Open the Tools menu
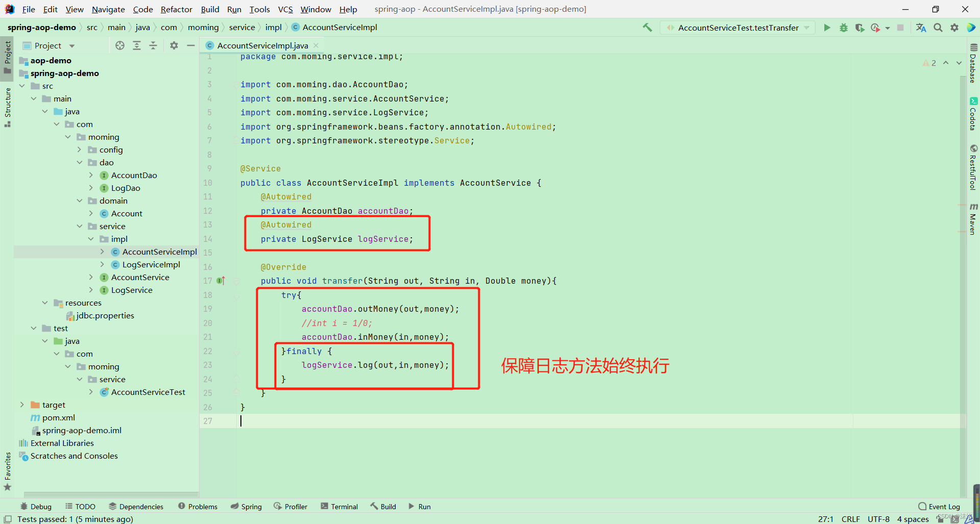980x524 pixels. point(259,9)
